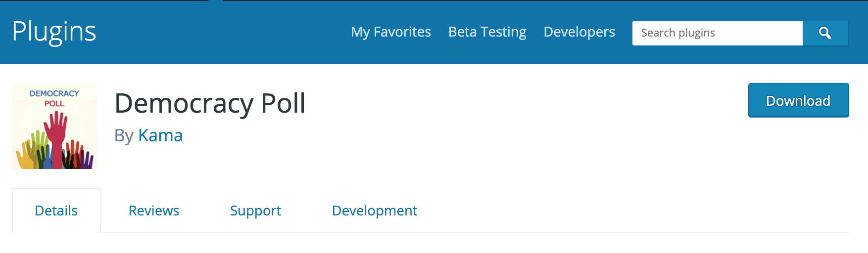Open the Developers link in header
The height and width of the screenshot is (253, 868).
[x=579, y=32]
